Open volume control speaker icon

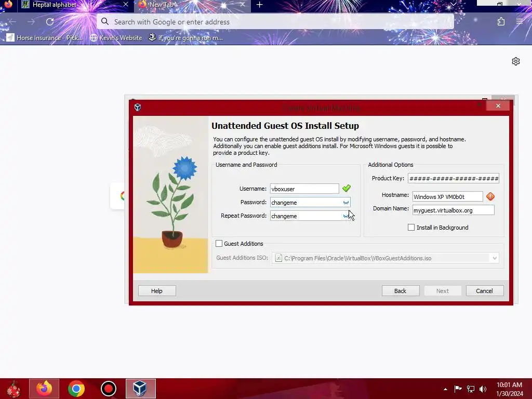(x=483, y=389)
